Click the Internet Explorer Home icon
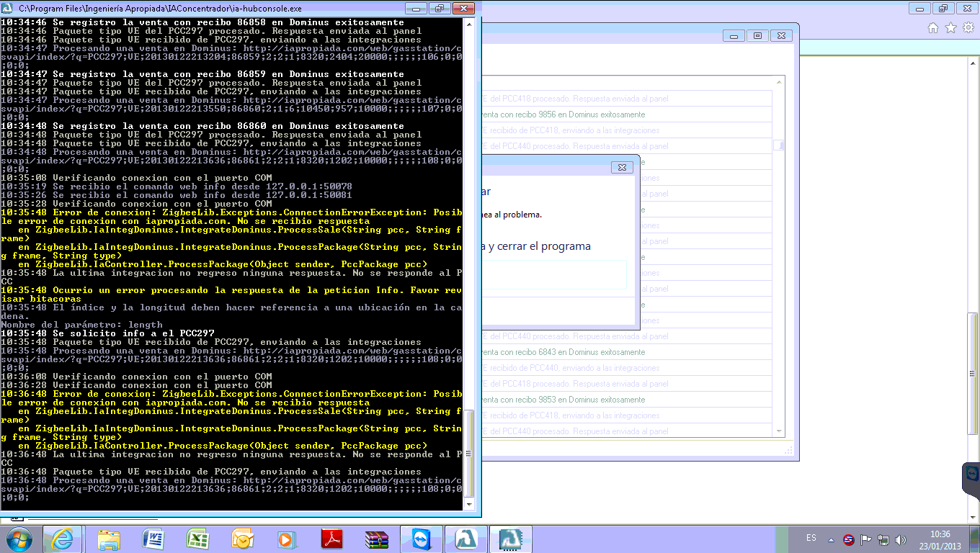 (x=932, y=28)
